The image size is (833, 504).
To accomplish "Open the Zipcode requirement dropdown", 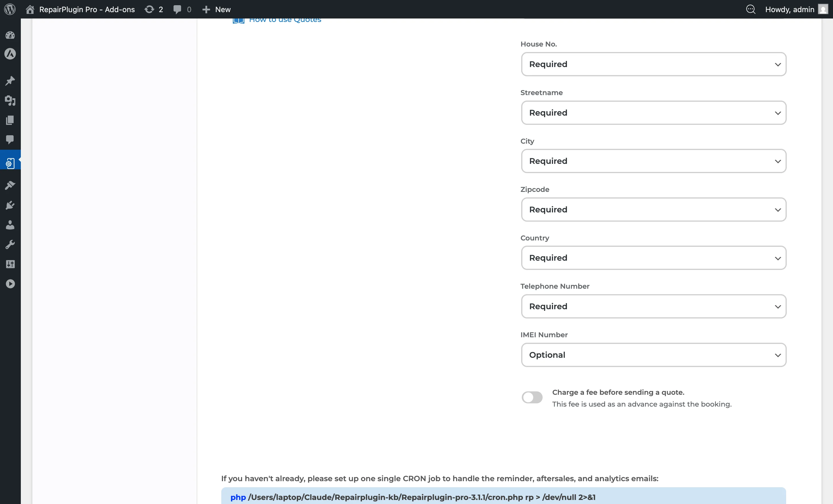I will click(653, 210).
